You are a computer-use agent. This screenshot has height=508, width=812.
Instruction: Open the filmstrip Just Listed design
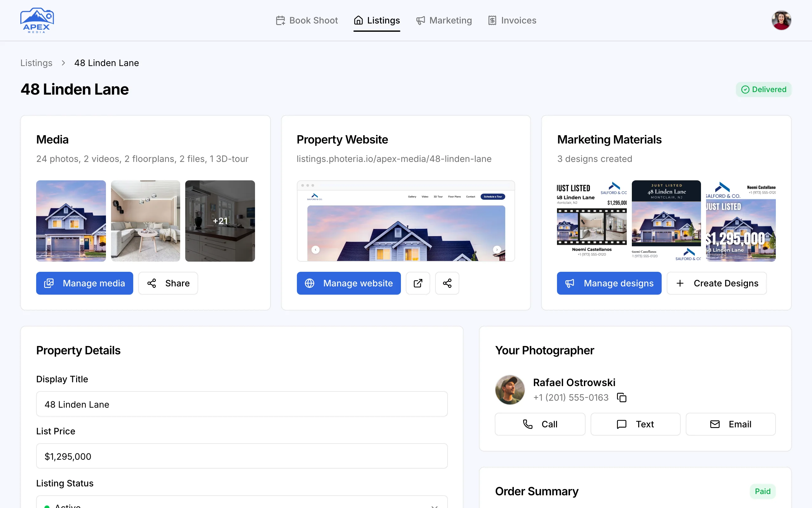coord(592,221)
